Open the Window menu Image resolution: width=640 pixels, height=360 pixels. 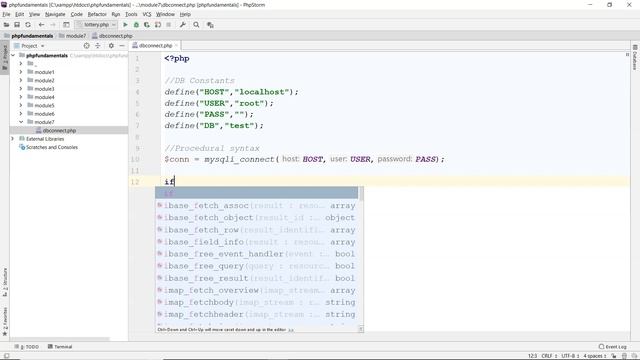click(x=165, y=14)
